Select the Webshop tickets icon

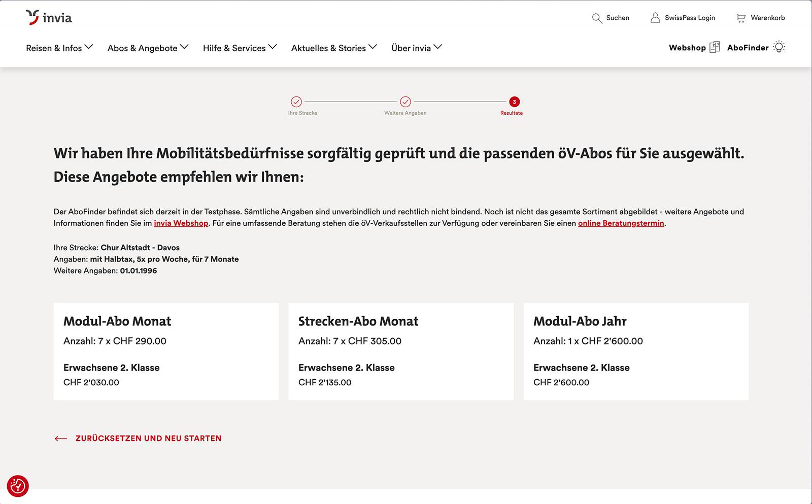(x=715, y=47)
